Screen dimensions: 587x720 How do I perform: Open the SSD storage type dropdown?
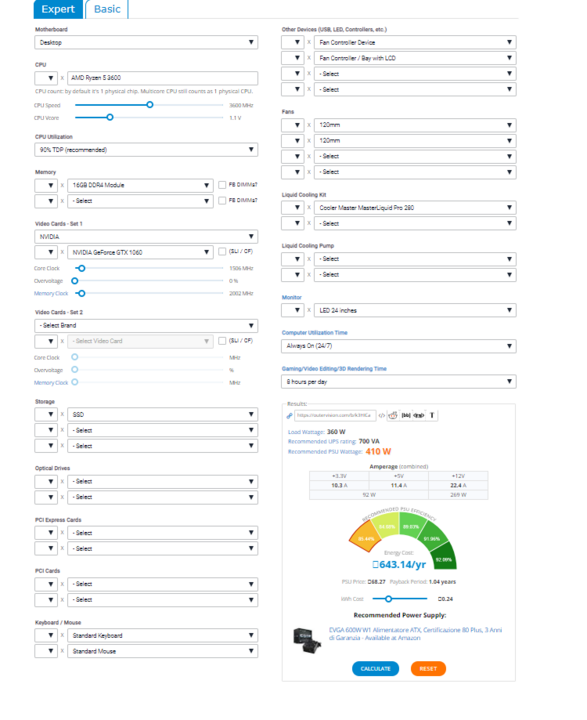(x=163, y=415)
